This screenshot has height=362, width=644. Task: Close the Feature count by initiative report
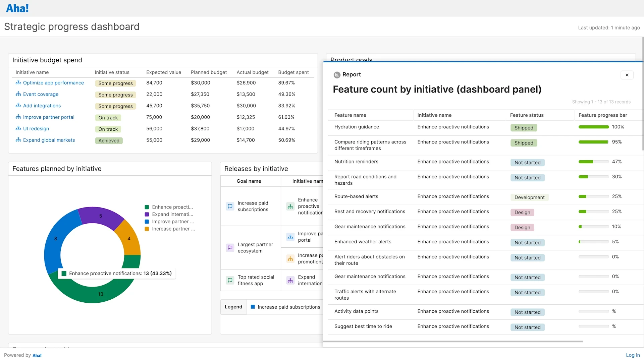[627, 75]
